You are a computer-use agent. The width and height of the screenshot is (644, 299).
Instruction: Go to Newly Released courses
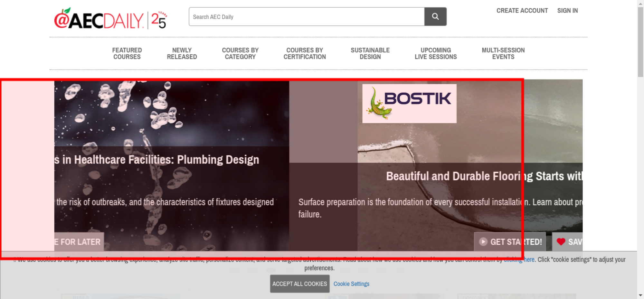pos(182,53)
